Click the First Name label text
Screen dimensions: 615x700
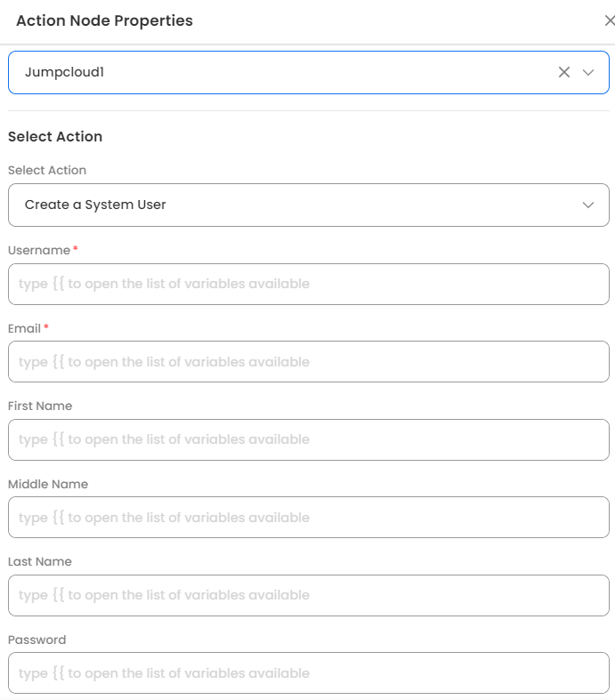(40, 406)
